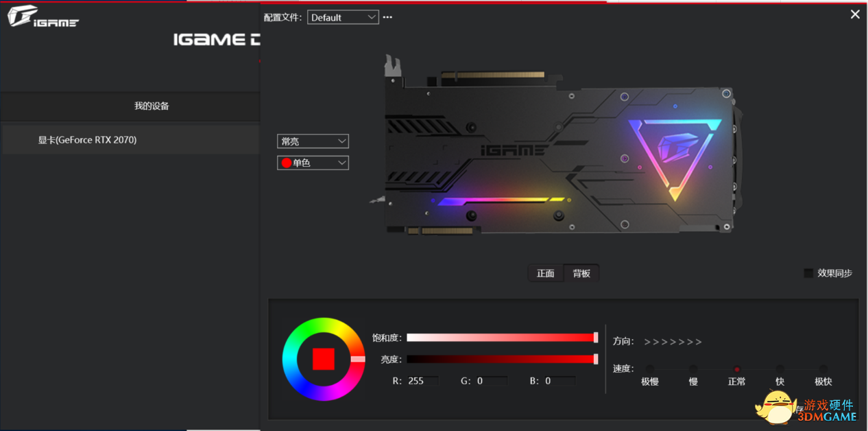Click the R value field showing 255
868x431 pixels.
pyautogui.click(x=423, y=381)
